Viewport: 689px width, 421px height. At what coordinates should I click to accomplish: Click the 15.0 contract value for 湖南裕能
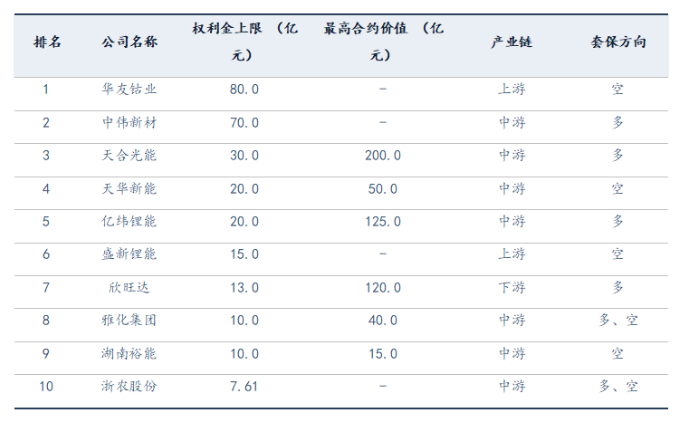click(x=383, y=354)
